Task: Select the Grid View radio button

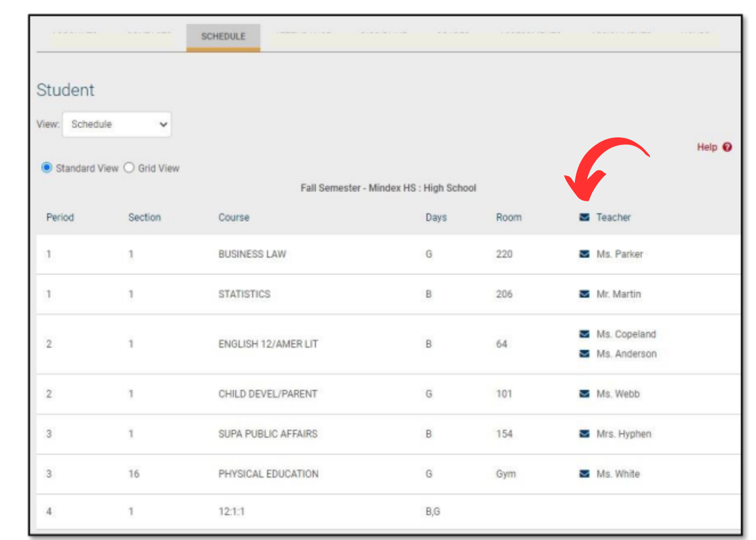Action: [129, 167]
